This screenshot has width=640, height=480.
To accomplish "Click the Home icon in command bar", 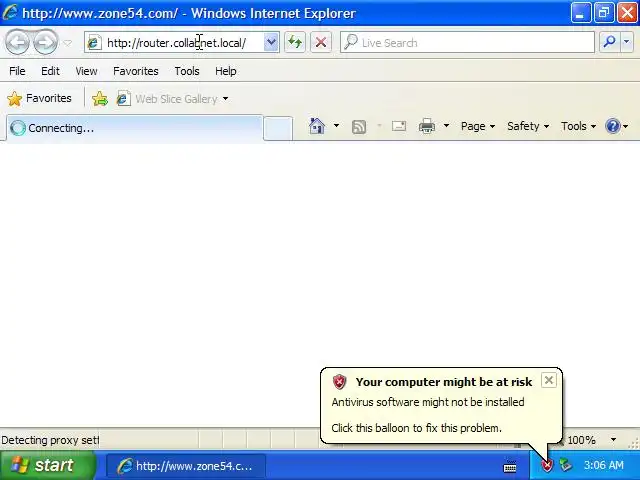I will (317, 126).
